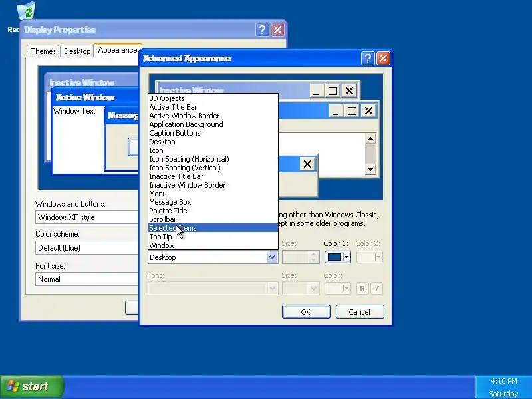The image size is (532, 399).
Task: Select Icon Spacing (Vertical) option
Action: 213,168
